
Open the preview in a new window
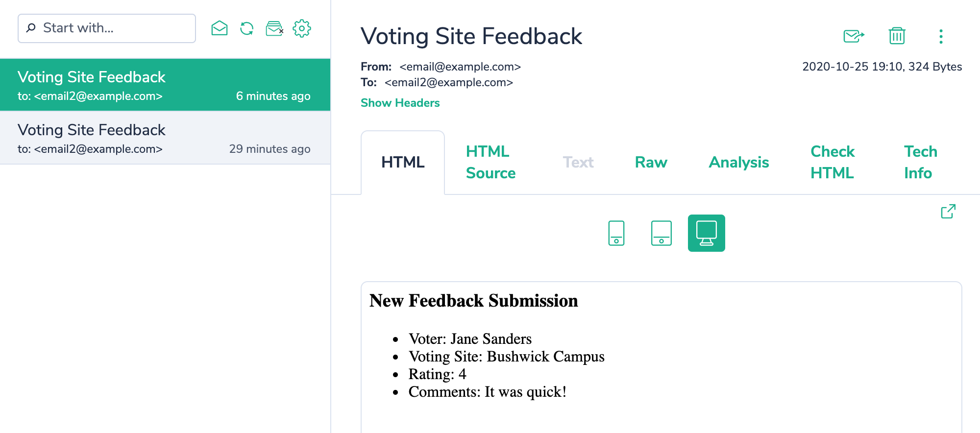tap(949, 211)
